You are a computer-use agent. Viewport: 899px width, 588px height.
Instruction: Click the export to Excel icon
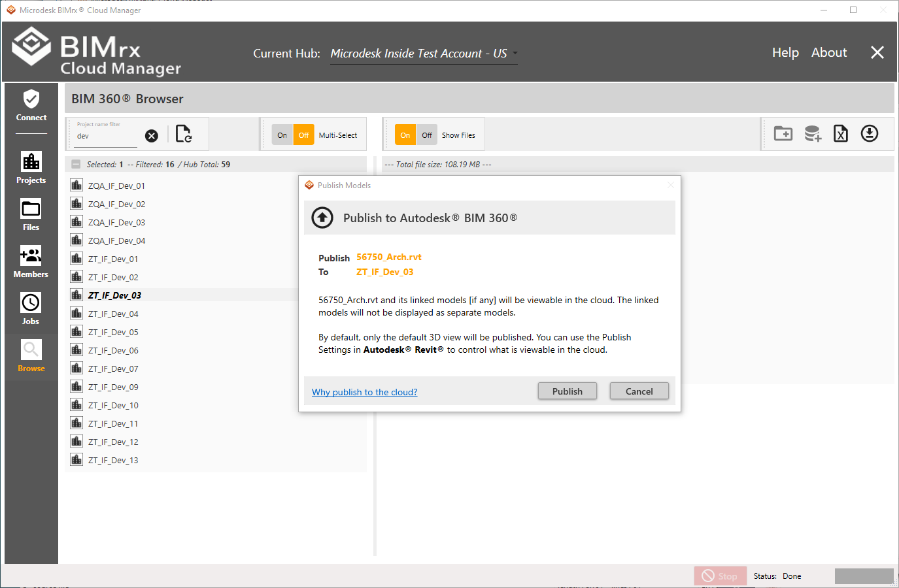[840, 134]
